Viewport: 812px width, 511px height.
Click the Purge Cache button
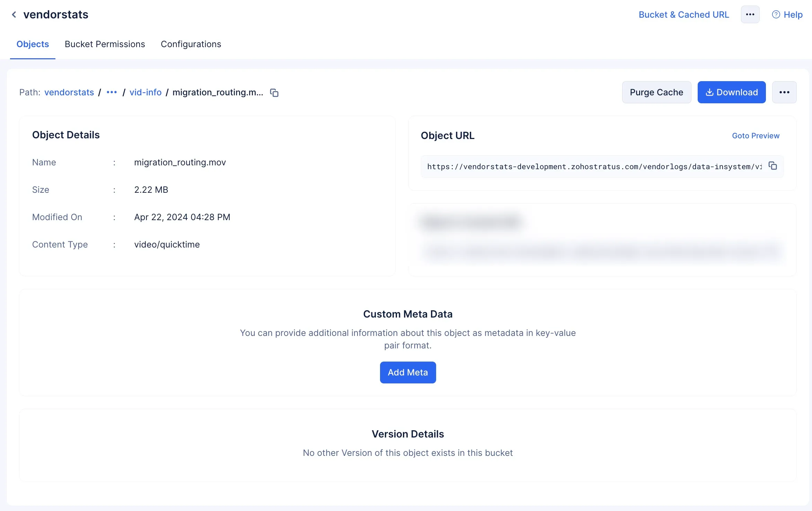[x=656, y=92]
